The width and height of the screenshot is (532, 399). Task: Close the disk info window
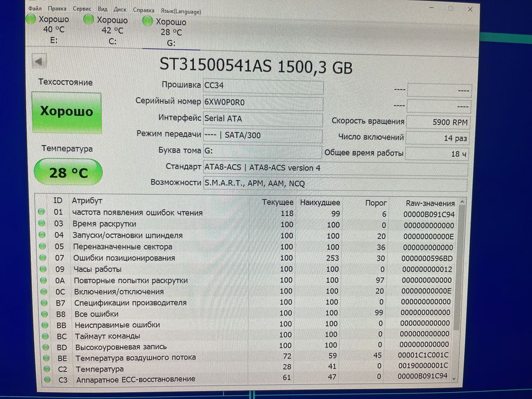tap(470, 10)
